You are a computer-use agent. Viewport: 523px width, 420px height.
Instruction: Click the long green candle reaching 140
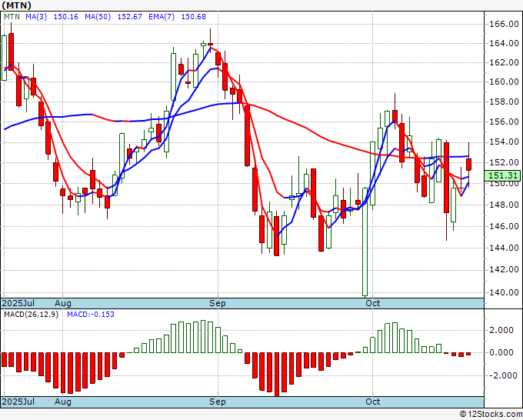click(365, 242)
